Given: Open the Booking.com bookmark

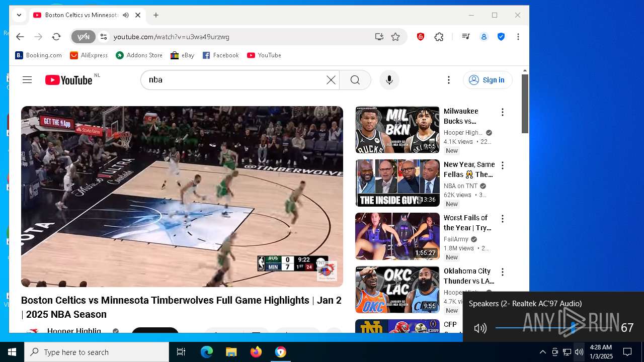Looking at the screenshot, I should click(x=39, y=55).
